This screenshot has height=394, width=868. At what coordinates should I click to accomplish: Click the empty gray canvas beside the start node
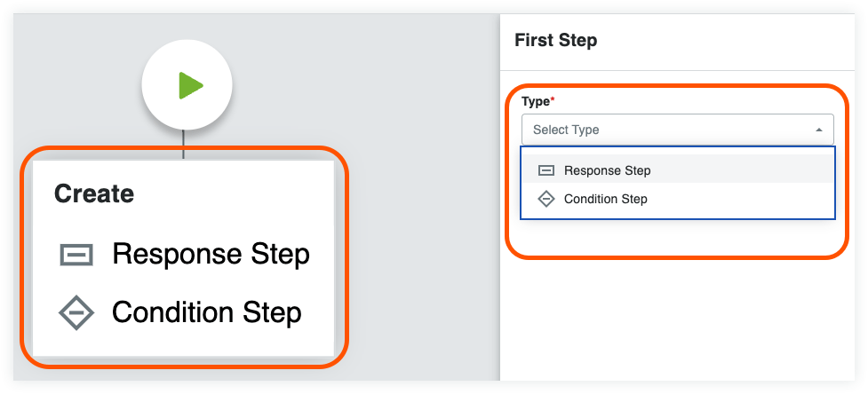click(355, 89)
